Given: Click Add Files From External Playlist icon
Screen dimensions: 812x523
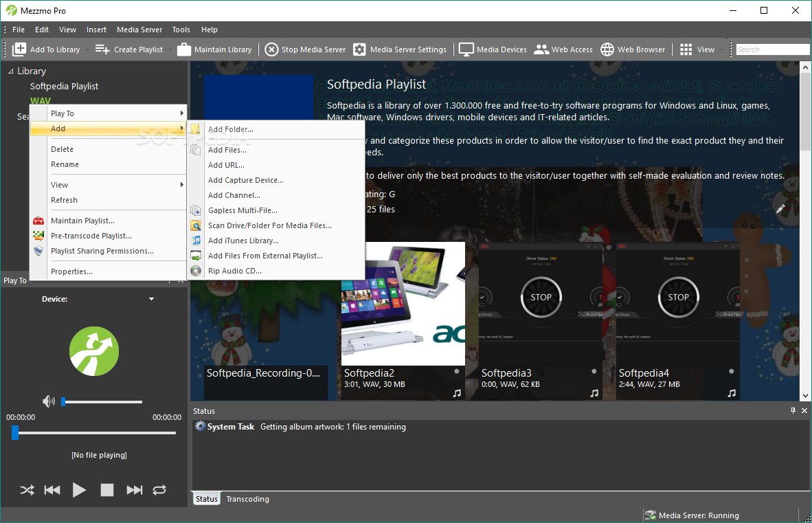Looking at the screenshot, I should [196, 255].
